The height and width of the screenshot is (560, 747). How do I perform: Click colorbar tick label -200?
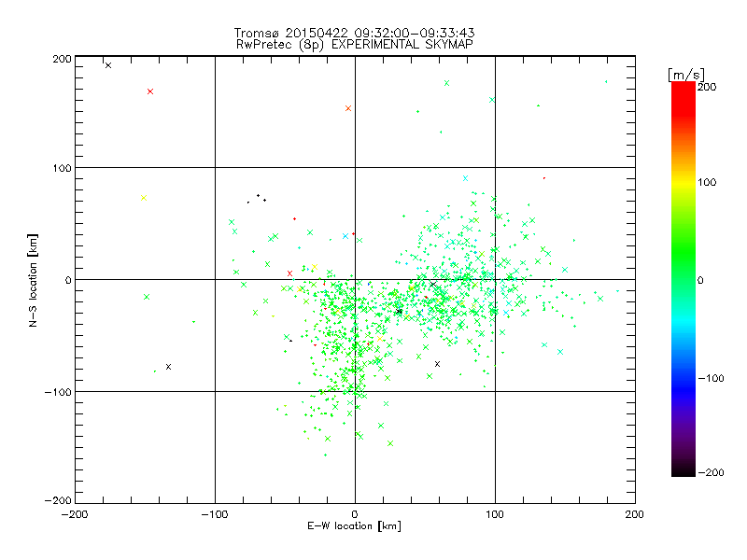(711, 472)
